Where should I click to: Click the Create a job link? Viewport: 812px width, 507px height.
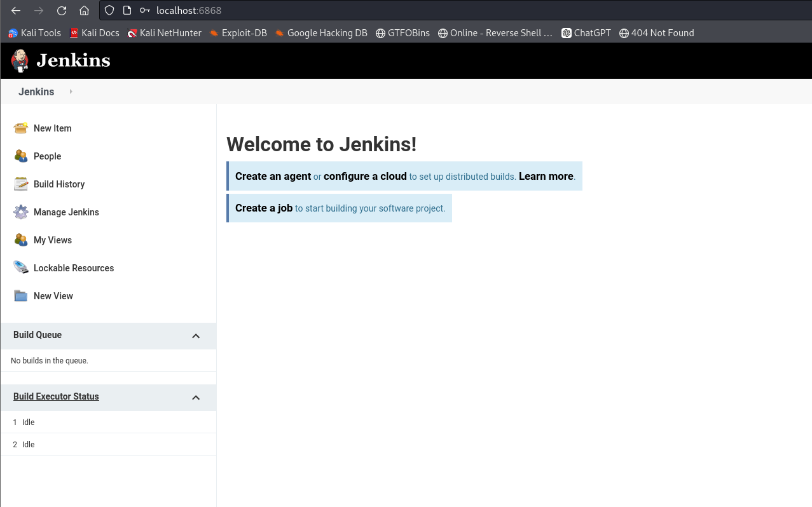click(264, 208)
